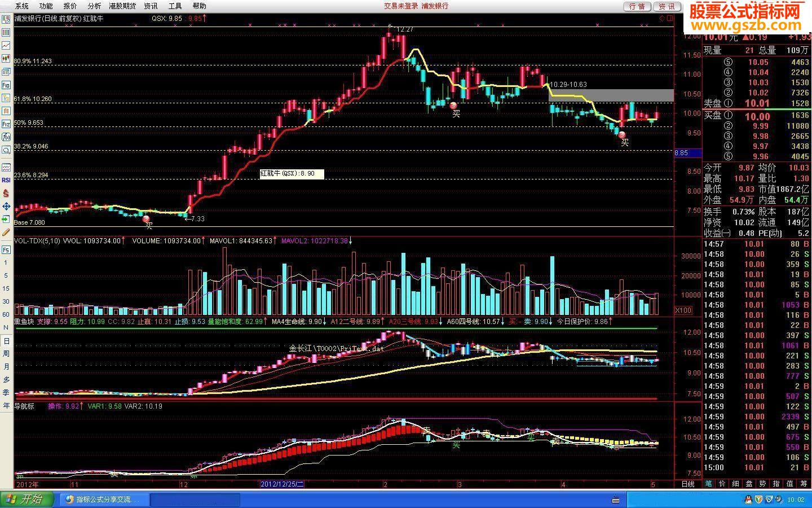Click the pencil drawing tool icon
The image size is (812, 508).
6,232
